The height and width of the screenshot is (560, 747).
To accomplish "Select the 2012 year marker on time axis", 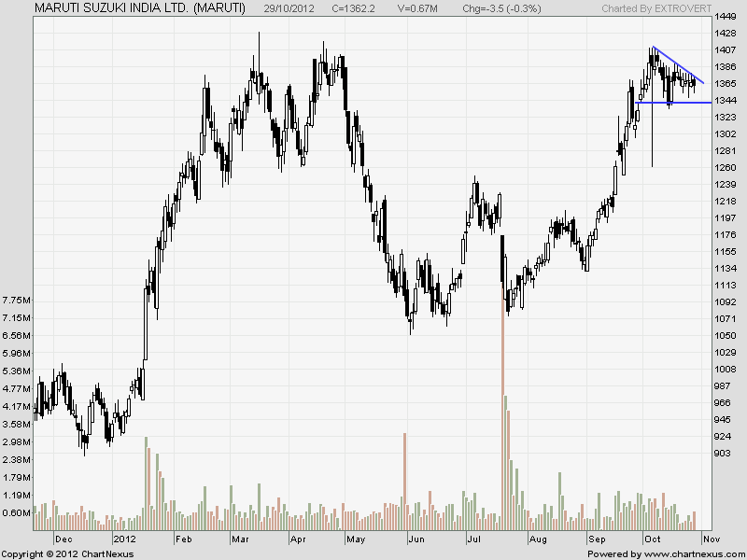I will point(123,539).
